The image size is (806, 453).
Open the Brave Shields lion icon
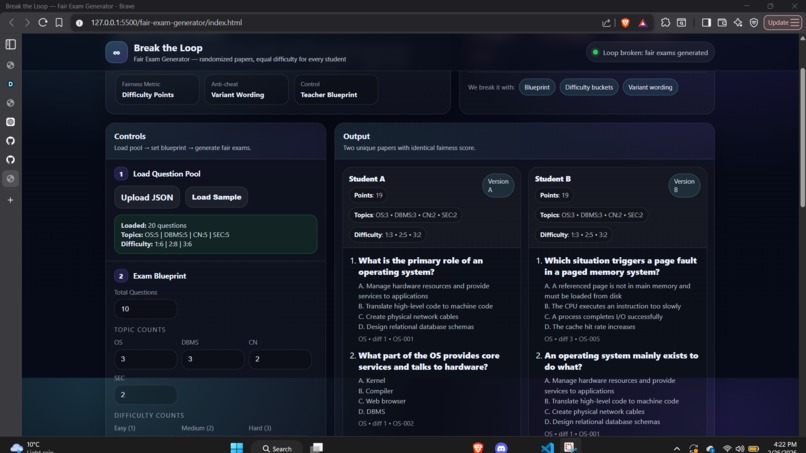(625, 23)
